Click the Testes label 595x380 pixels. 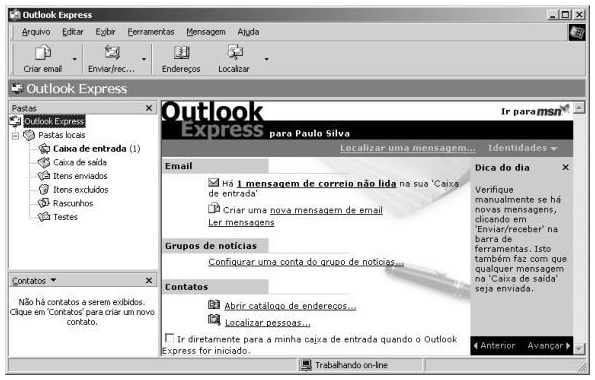pos(65,217)
